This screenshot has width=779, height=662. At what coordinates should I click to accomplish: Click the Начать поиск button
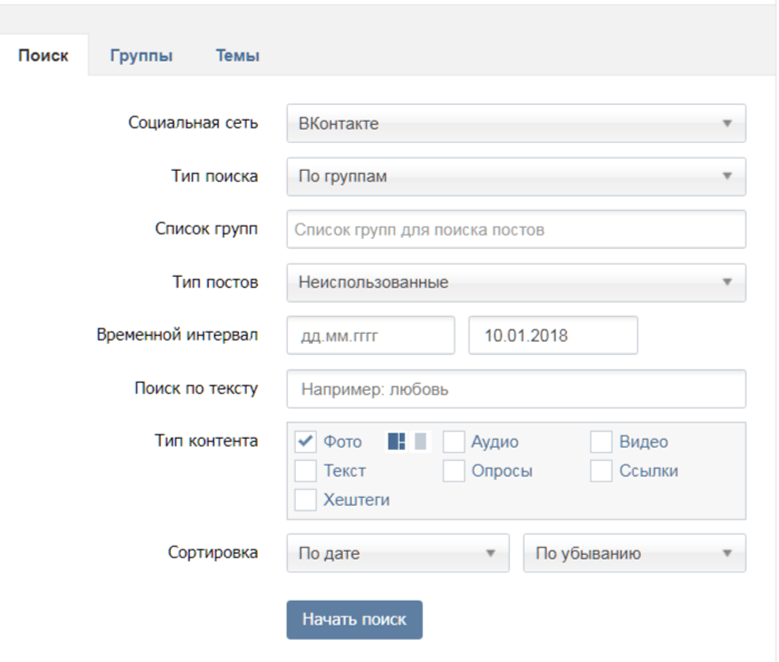coord(354,620)
